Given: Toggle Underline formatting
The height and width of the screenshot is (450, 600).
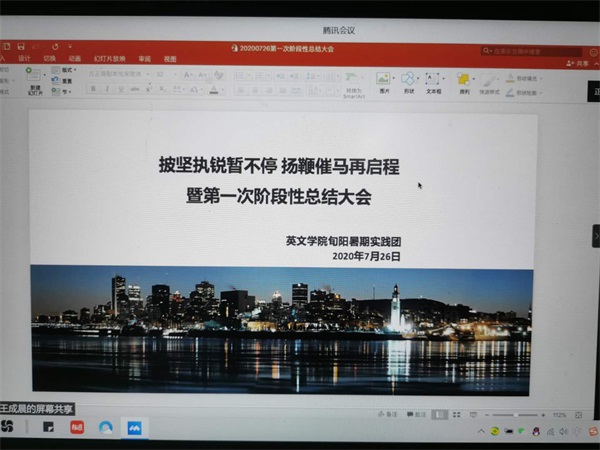Looking at the screenshot, I should coord(121,89).
